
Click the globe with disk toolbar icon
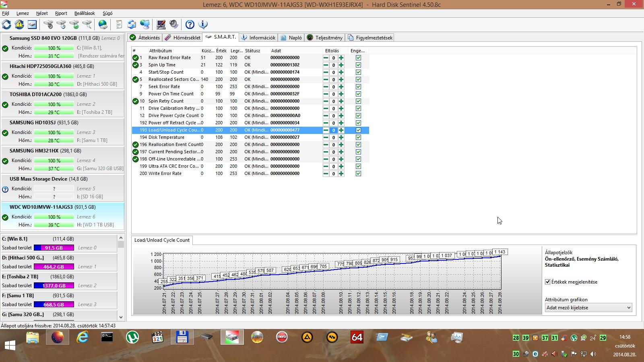pos(103,25)
